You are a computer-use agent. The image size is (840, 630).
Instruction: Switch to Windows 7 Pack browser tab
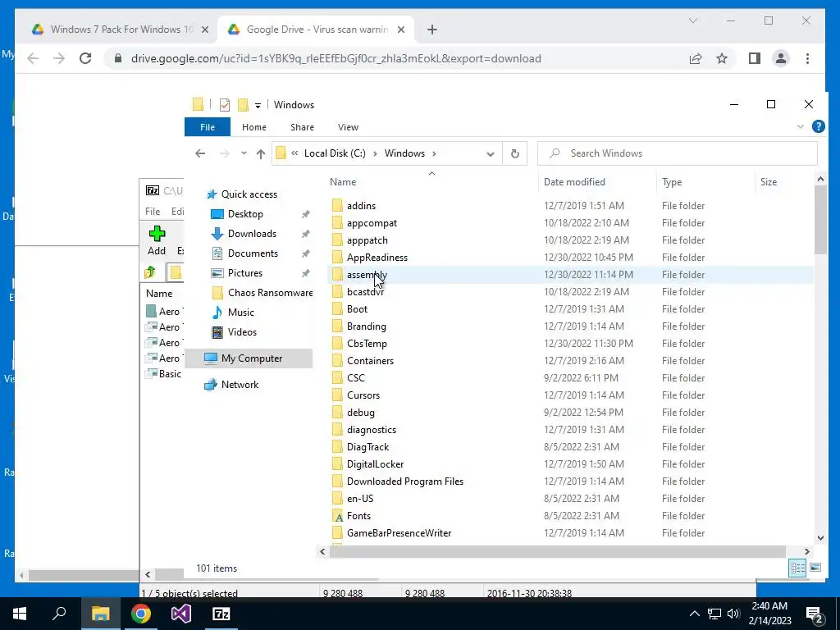coord(121,30)
